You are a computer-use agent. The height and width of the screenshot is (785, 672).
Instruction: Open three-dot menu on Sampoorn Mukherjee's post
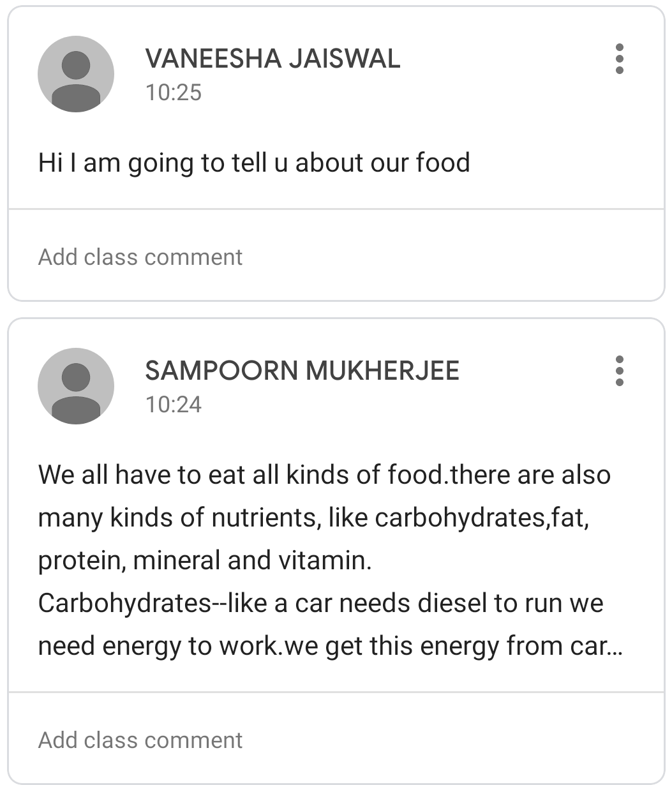[x=619, y=371]
